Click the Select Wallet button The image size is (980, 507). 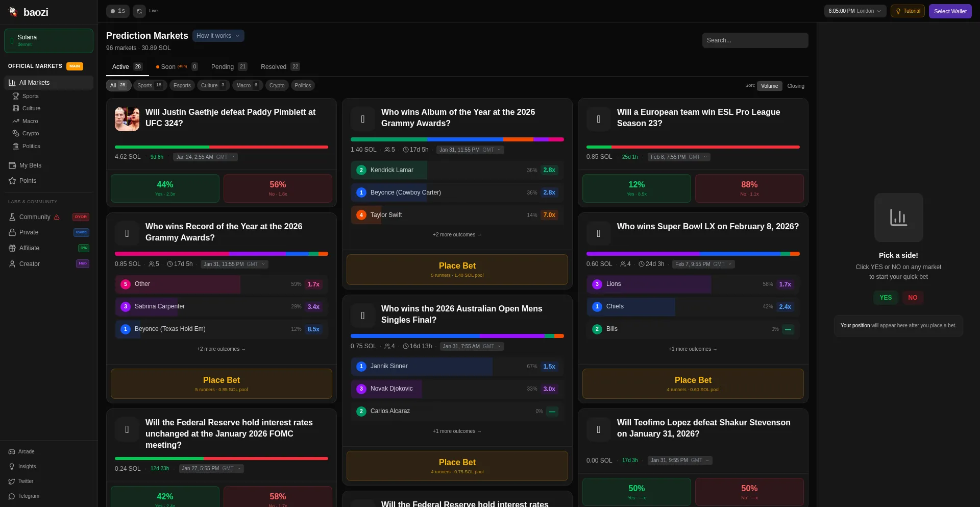(x=950, y=11)
